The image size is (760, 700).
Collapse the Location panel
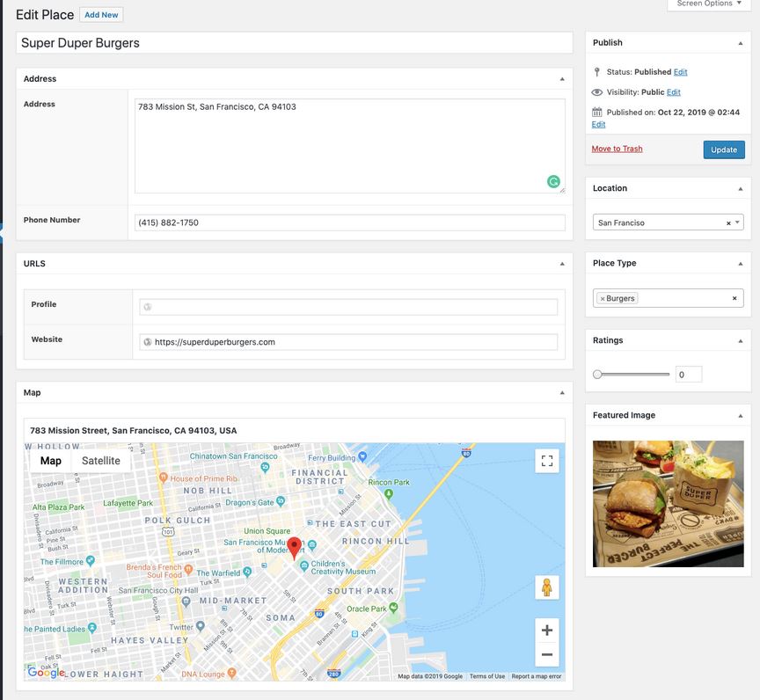point(740,189)
